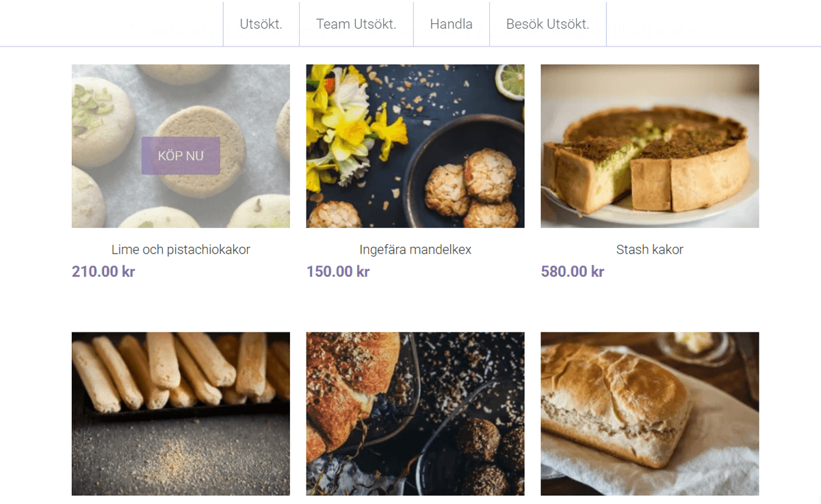Go to the Team Utsökt. page

pos(356,24)
